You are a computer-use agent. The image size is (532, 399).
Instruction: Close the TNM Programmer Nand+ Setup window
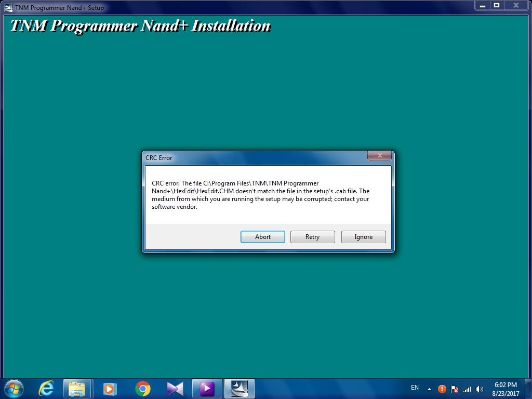[516, 5]
